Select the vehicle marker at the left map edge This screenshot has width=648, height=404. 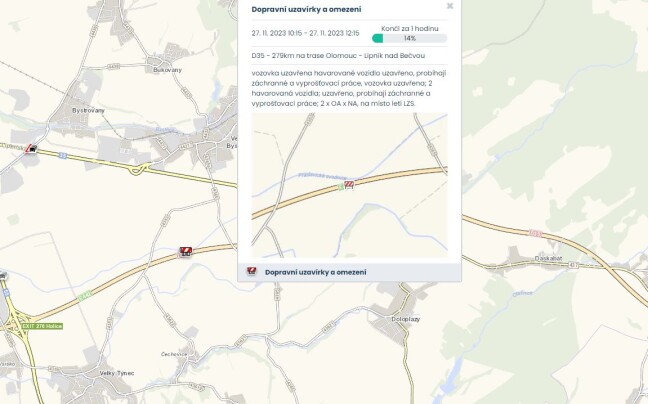[2, 276]
